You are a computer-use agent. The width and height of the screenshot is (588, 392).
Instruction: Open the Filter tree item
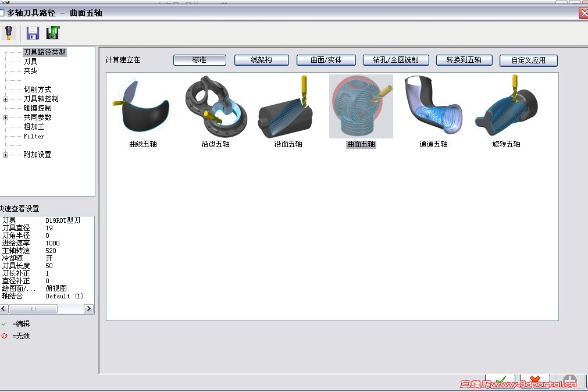(x=34, y=136)
